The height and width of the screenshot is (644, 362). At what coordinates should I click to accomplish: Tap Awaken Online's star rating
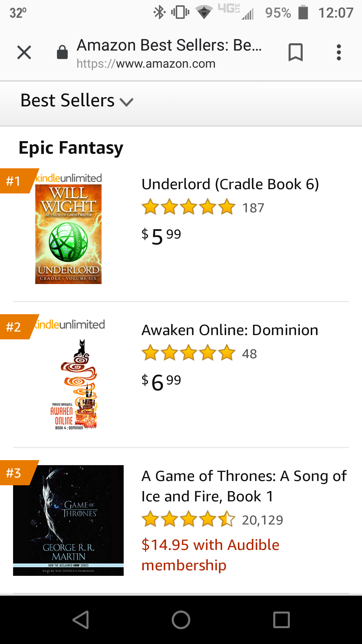189,353
